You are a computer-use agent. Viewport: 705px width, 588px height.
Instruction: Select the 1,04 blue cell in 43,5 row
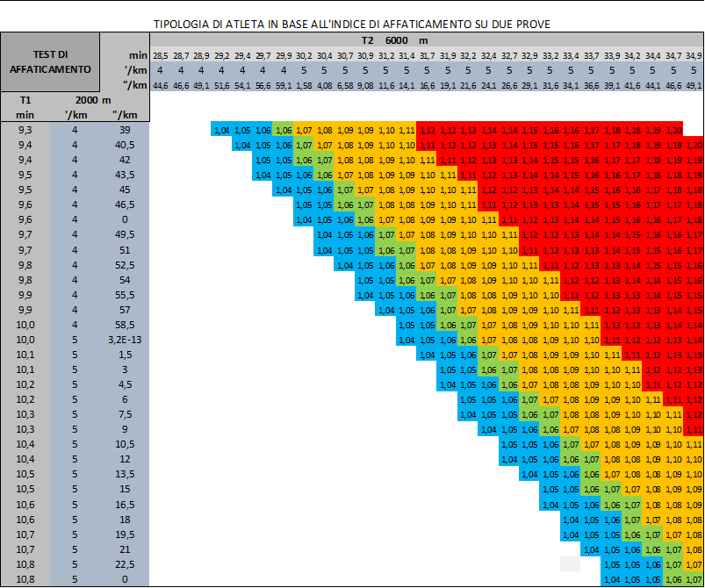click(x=263, y=176)
